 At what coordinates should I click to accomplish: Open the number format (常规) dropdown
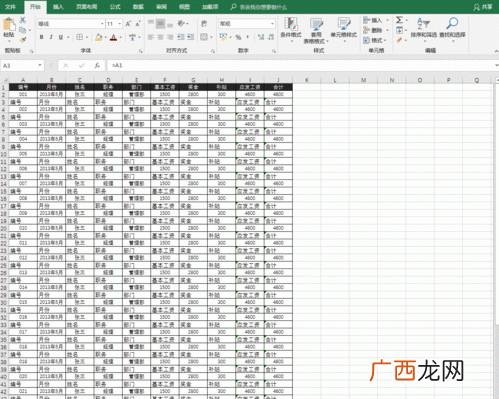[272, 24]
